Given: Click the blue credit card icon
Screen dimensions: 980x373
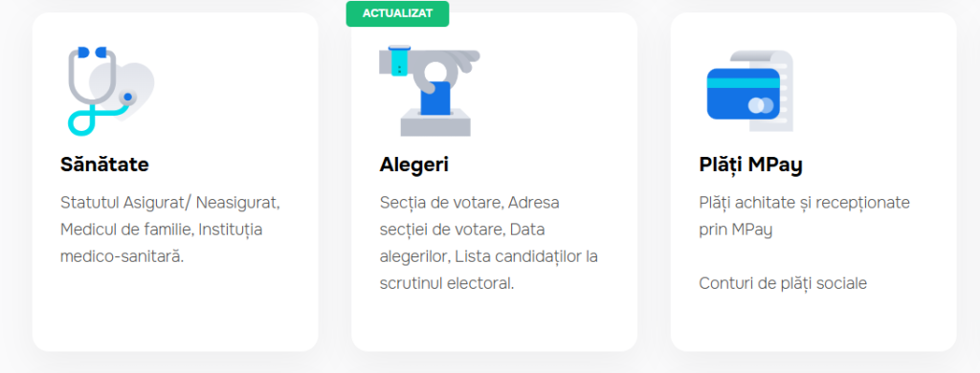Looking at the screenshot, I should (x=744, y=94).
